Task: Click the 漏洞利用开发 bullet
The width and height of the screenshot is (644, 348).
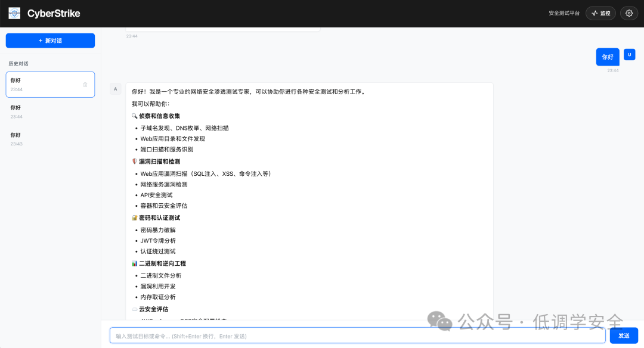Action: [x=158, y=286]
